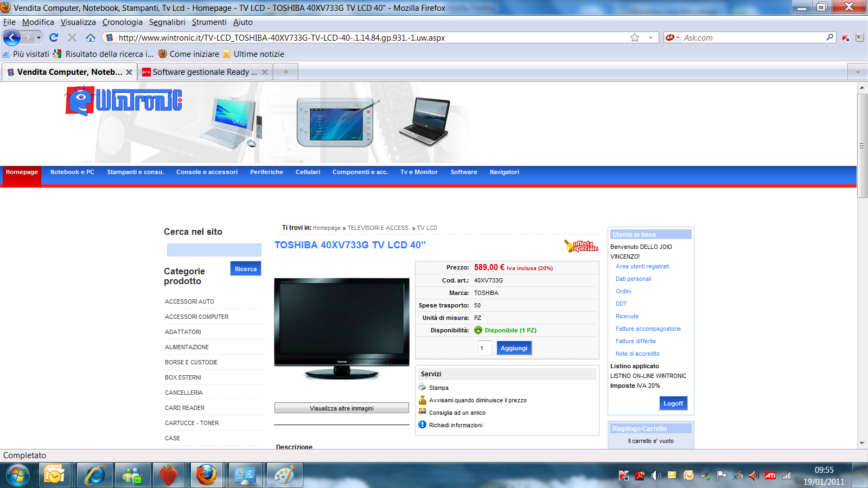Open the Come iniziare bookmark
Image resolution: width=868 pixels, height=488 pixels.
pyautogui.click(x=189, y=54)
